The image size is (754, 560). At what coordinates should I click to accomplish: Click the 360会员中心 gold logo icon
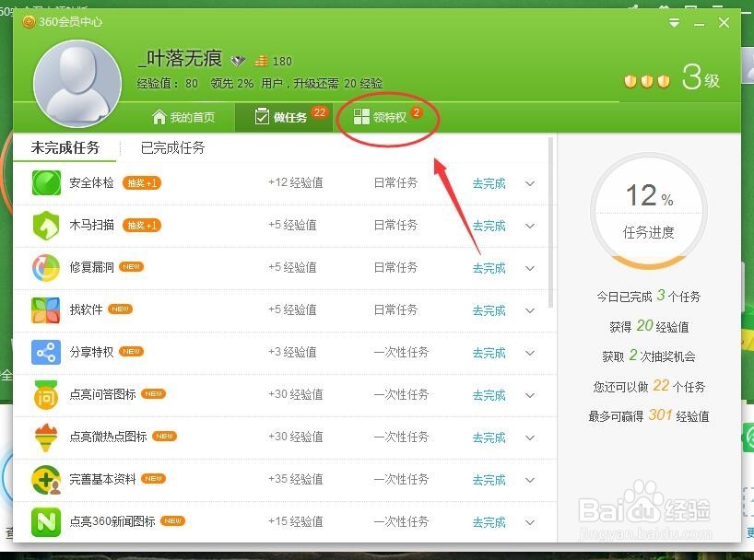pyautogui.click(x=29, y=21)
